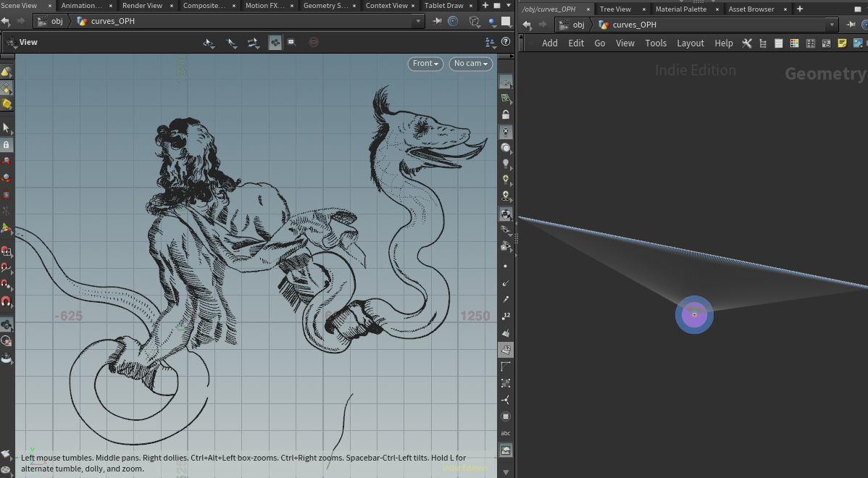This screenshot has width=868, height=478.
Task: Click the curves_OPH node in the network view
Action: point(693,314)
